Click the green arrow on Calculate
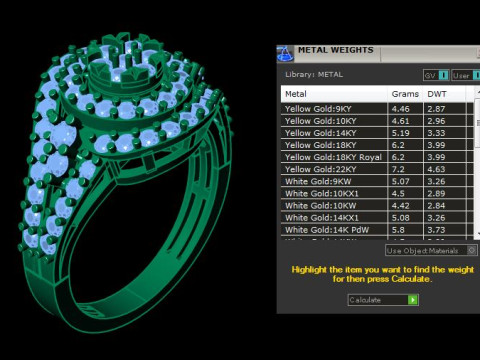 click(413, 300)
